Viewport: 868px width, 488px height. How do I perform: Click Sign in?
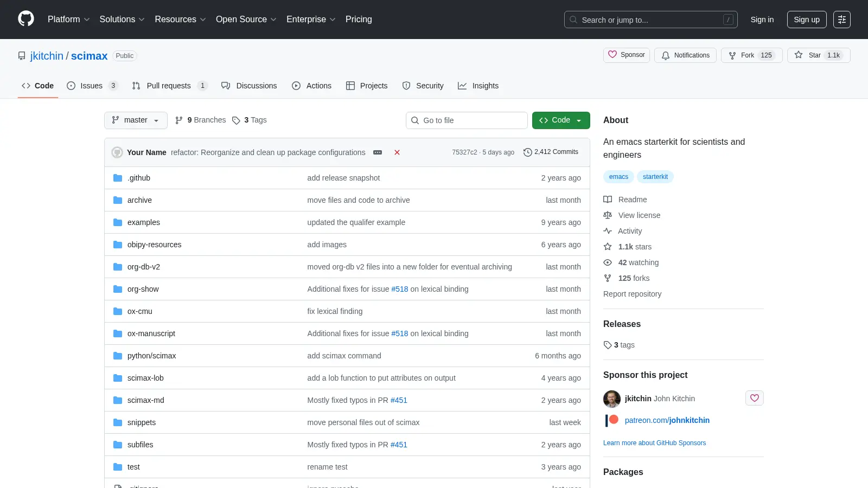762,20
